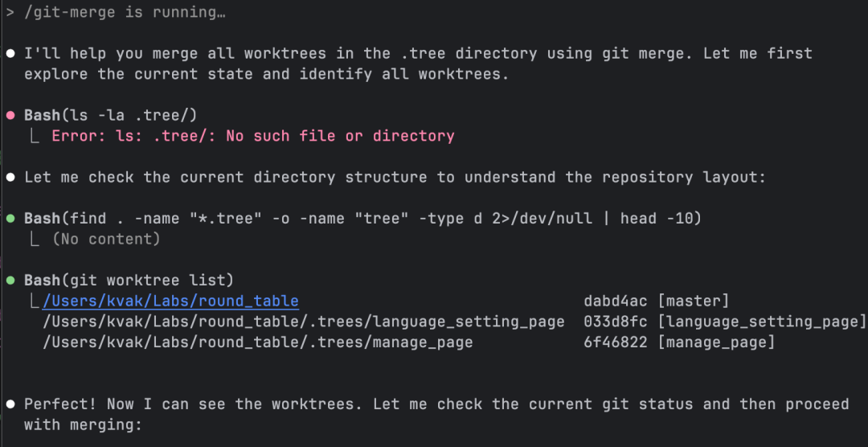Click the [language_setting_page] branch label

[x=762, y=322]
